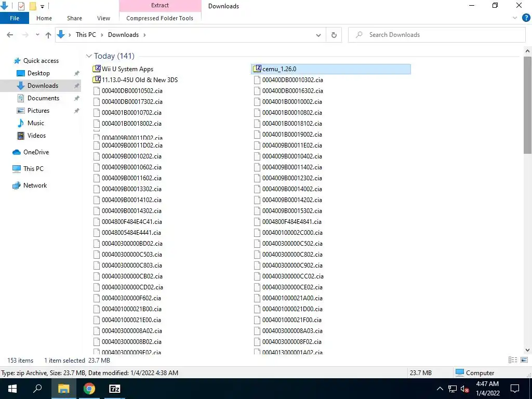The height and width of the screenshot is (399, 532).
Task: Open taskbar Search
Action: tap(37, 389)
